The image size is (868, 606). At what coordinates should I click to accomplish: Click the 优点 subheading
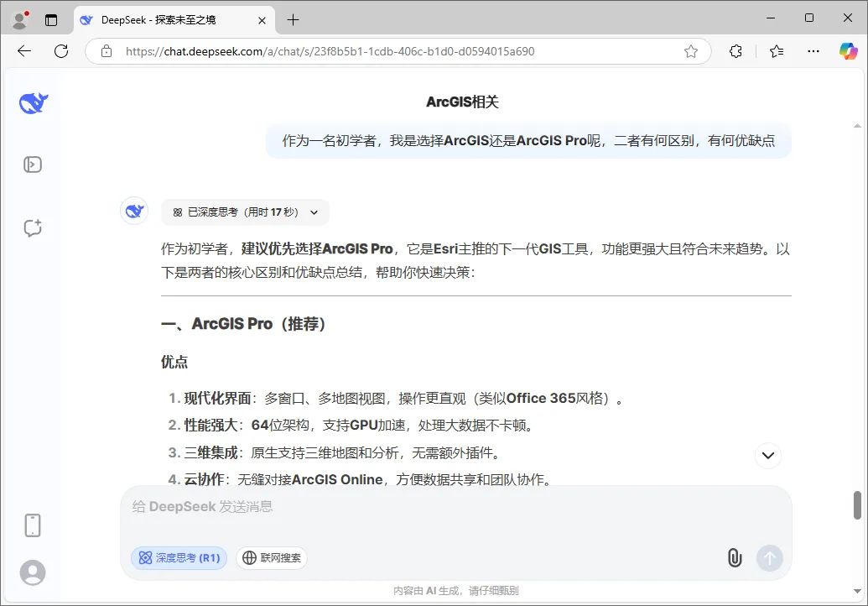pos(174,363)
